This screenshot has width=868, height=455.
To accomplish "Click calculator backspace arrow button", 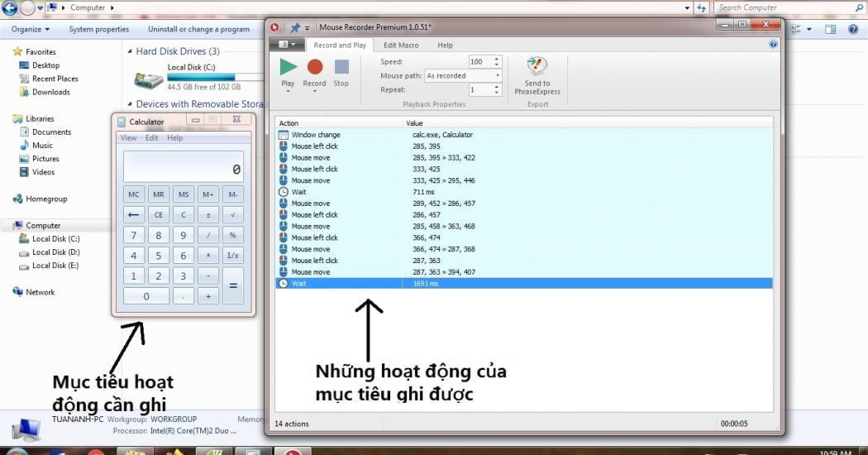I will pos(133,214).
